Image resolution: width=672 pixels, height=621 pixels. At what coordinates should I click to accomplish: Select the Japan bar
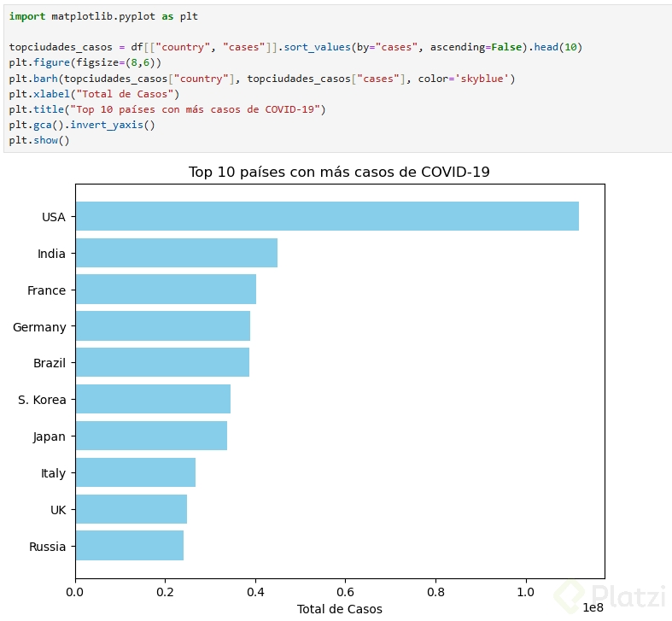(151, 436)
